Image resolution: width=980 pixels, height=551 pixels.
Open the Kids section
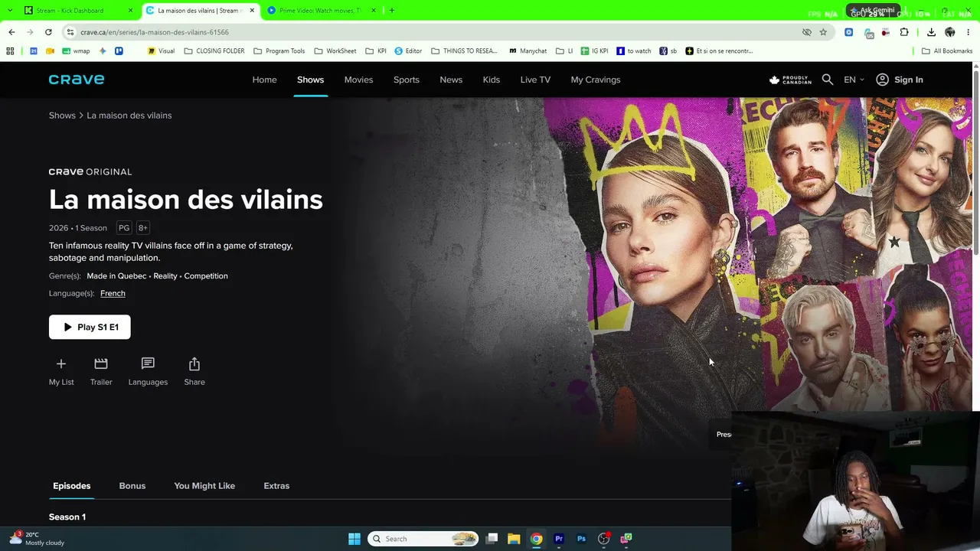pyautogui.click(x=492, y=80)
